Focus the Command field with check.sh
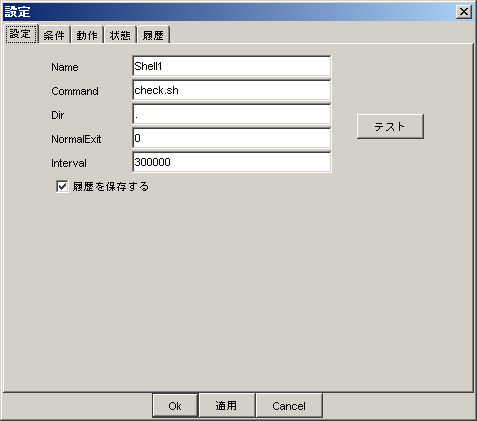The image size is (477, 421). (232, 90)
